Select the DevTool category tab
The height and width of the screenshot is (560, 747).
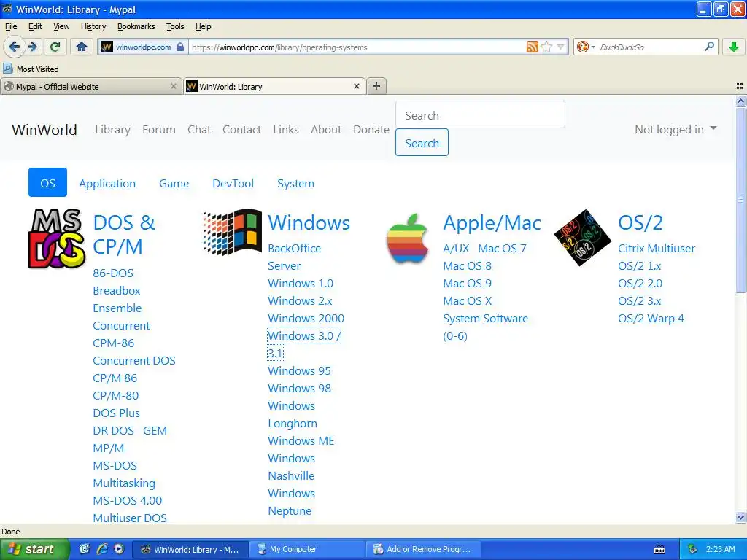point(233,183)
